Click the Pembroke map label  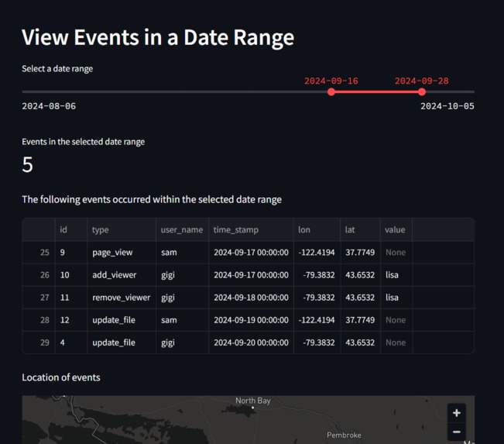click(344, 435)
